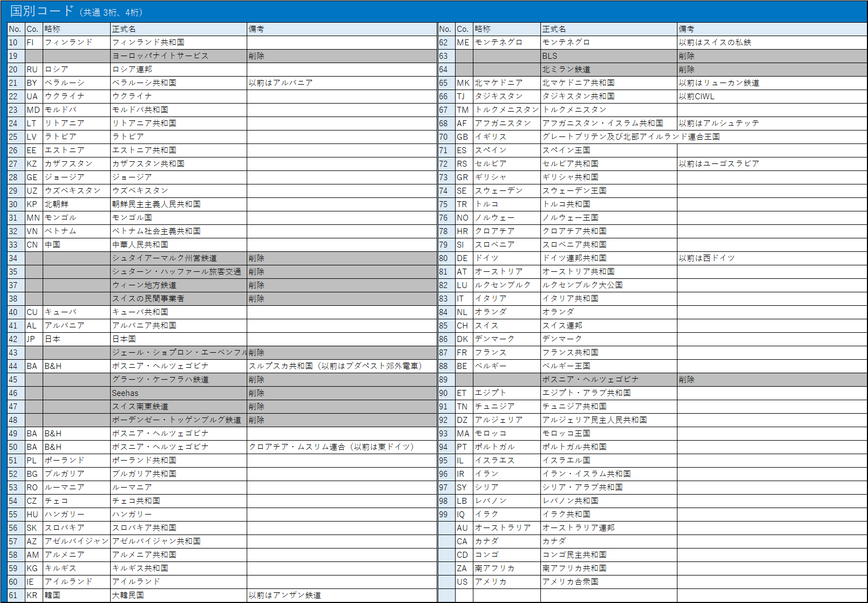The width and height of the screenshot is (868, 603).
Task: Click the country code cell GB
Action: tap(464, 136)
